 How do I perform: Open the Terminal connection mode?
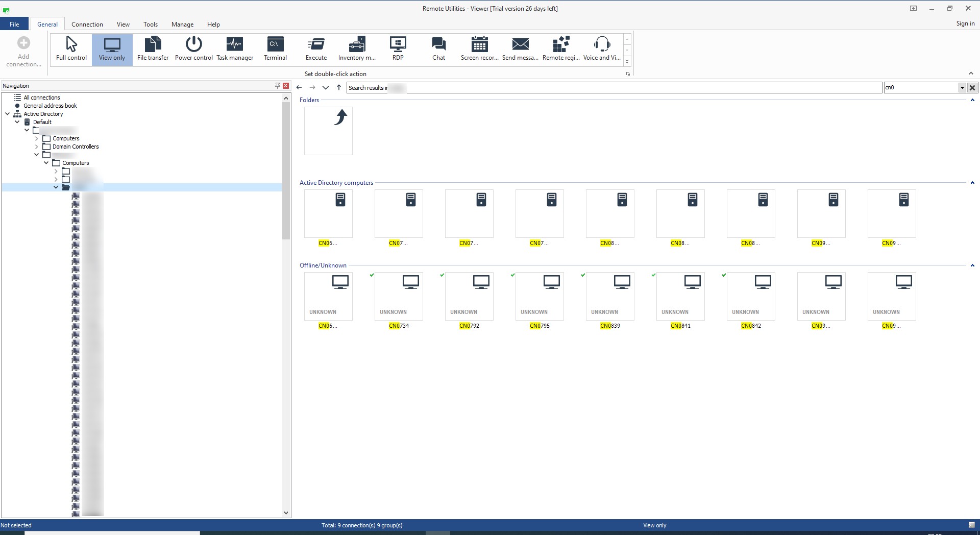click(x=275, y=49)
